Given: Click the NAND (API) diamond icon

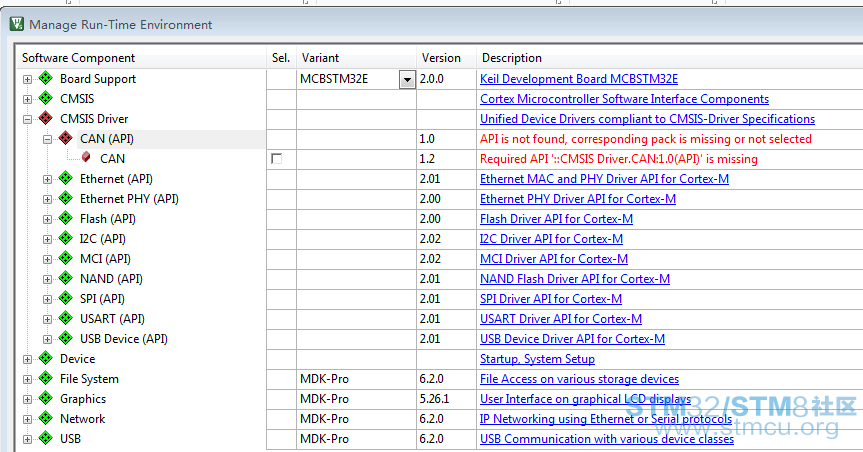Looking at the screenshot, I should (x=65, y=279).
